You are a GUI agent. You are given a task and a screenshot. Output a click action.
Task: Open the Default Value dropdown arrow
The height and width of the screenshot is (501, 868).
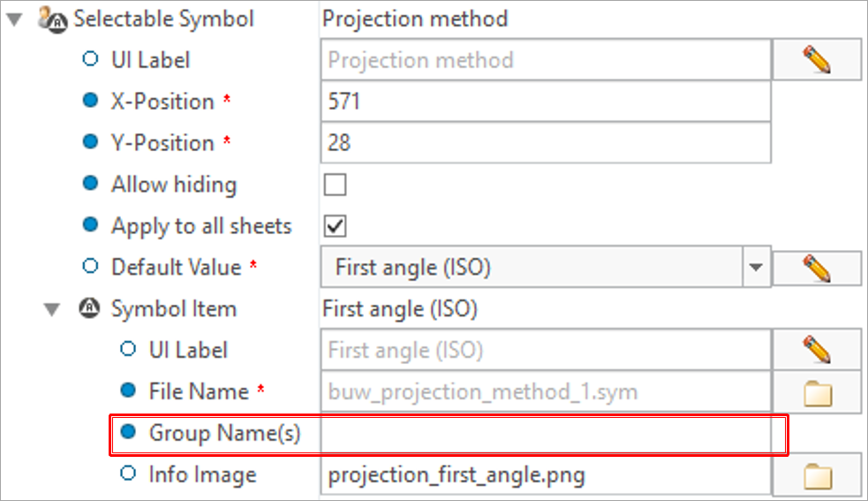pos(756,267)
